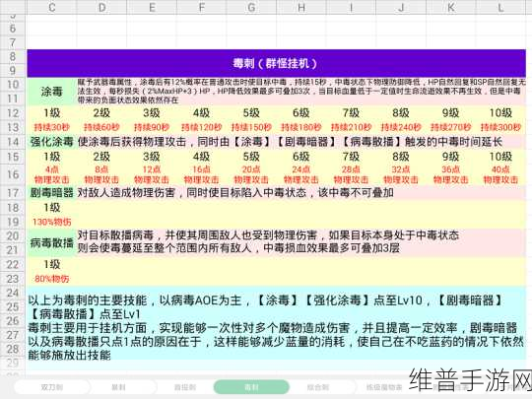Select the 80%物伤 cell
Viewport: 532px width, 399px height.
(x=51, y=279)
